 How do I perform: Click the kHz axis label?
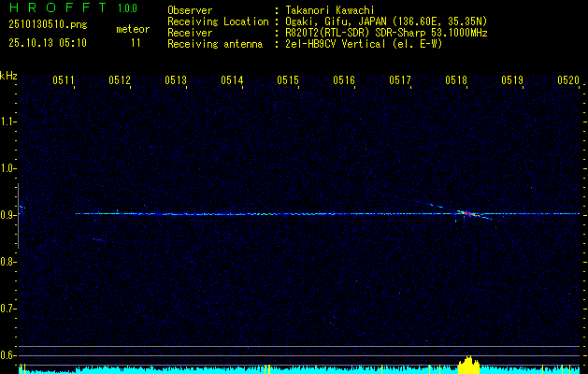(8, 76)
